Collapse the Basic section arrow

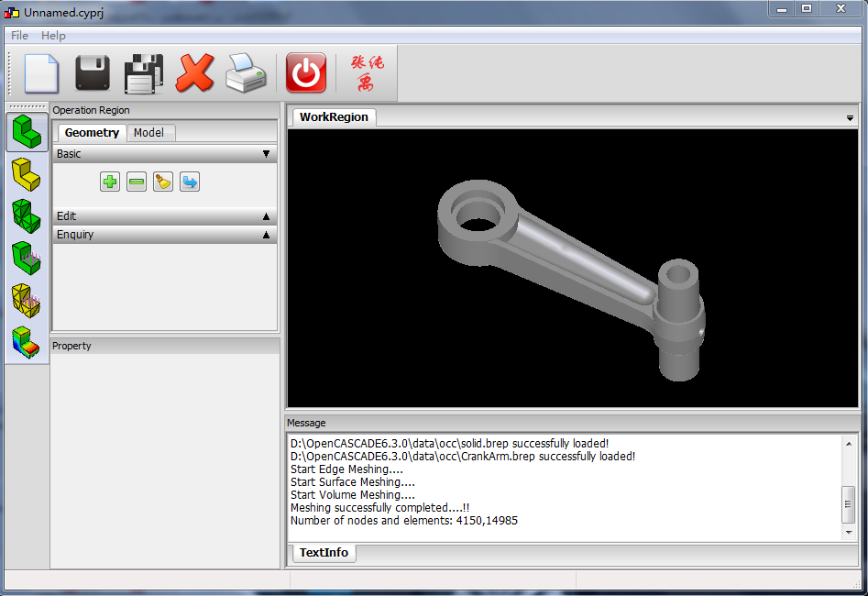(x=267, y=154)
